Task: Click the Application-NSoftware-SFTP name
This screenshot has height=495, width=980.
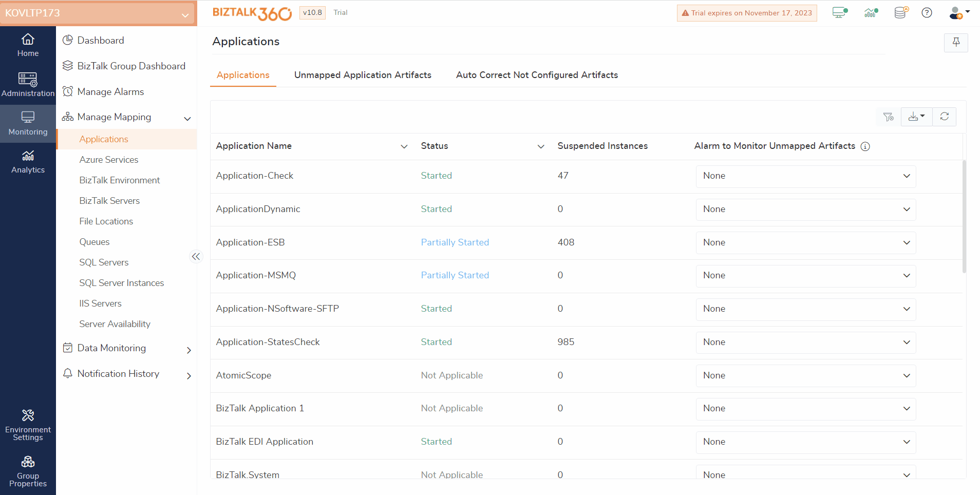Action: point(277,309)
